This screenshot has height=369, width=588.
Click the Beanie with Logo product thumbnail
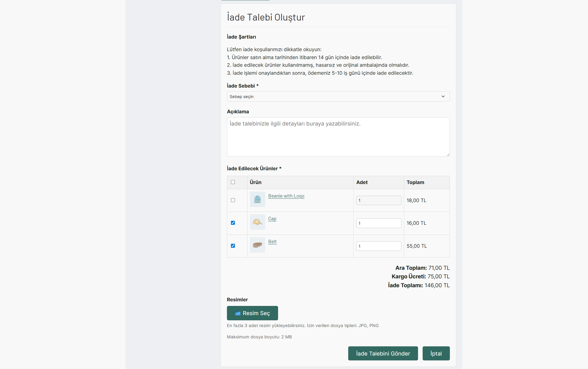pyautogui.click(x=257, y=199)
